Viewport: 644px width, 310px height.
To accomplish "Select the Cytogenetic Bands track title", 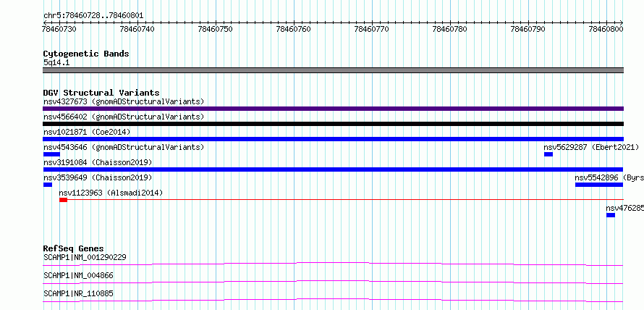I will pyautogui.click(x=86, y=54).
